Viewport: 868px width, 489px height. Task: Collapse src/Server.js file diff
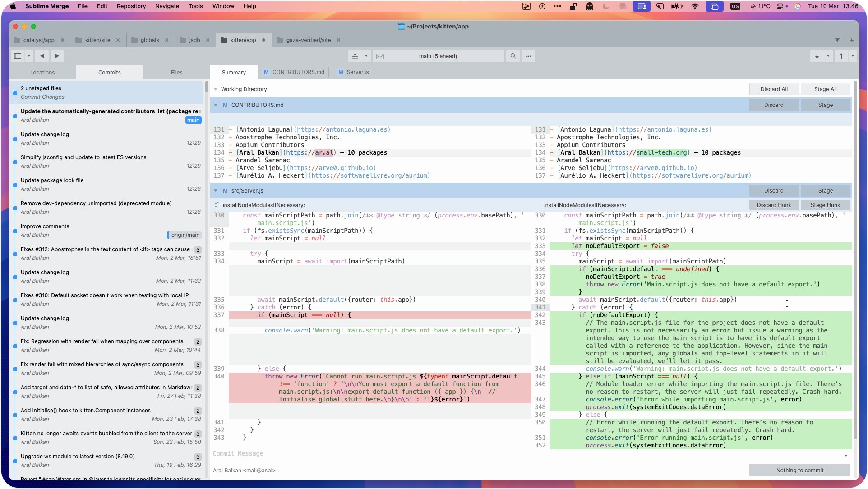(216, 191)
